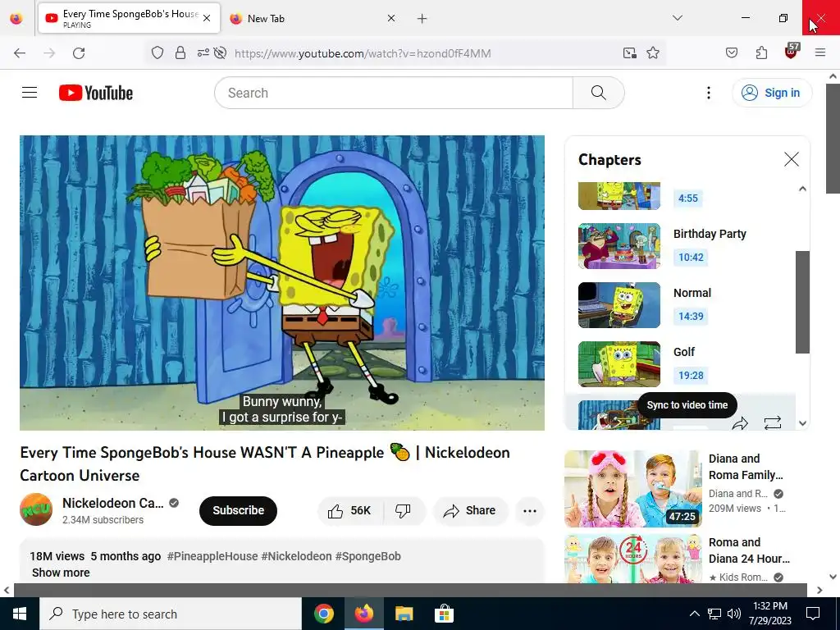840x630 pixels.
Task: Show hidden system tray icons
Action: [694, 614]
